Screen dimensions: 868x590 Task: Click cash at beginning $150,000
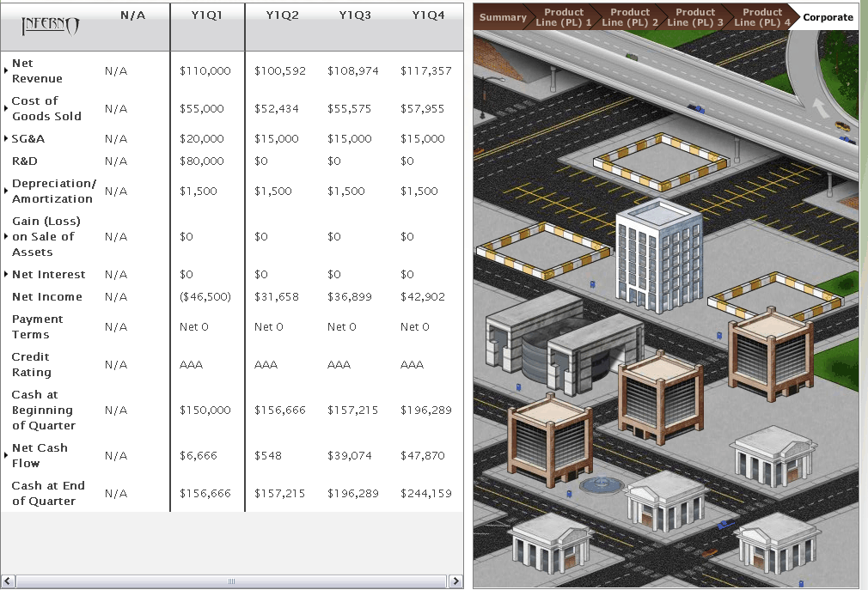point(205,410)
